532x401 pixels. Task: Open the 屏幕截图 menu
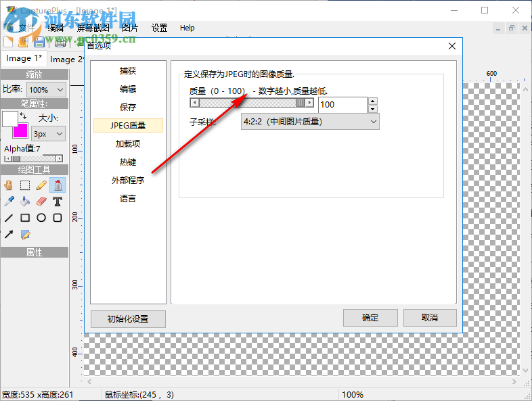[x=93, y=28]
